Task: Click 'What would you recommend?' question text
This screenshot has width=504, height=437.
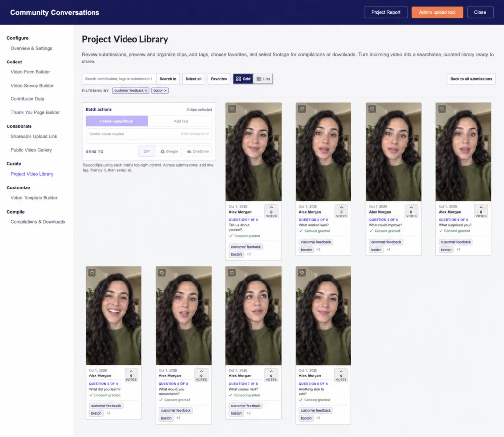Action: [x=172, y=392]
